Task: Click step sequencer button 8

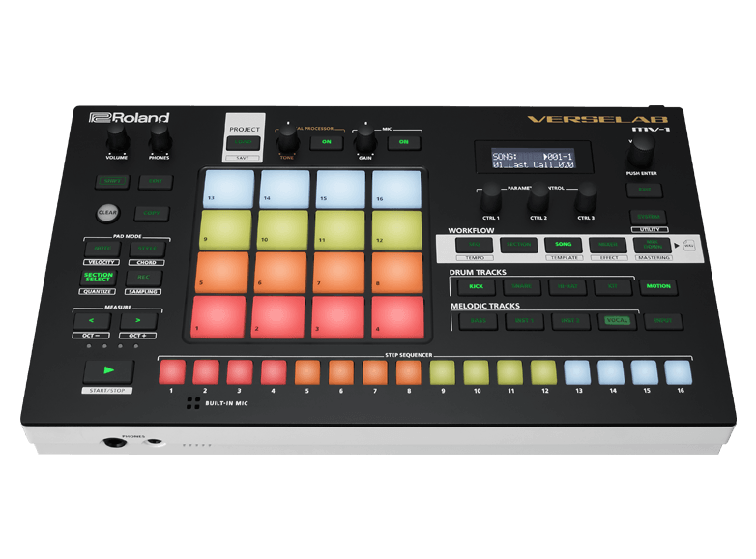Action: point(408,372)
